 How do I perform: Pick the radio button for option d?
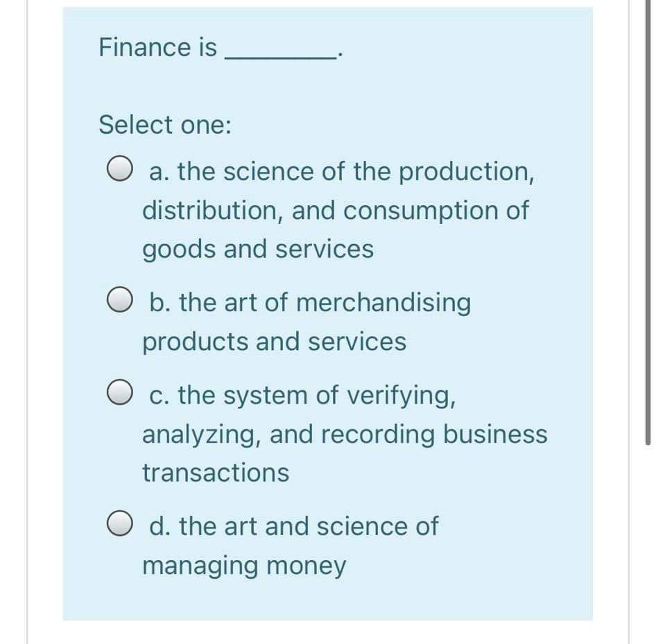(x=120, y=523)
